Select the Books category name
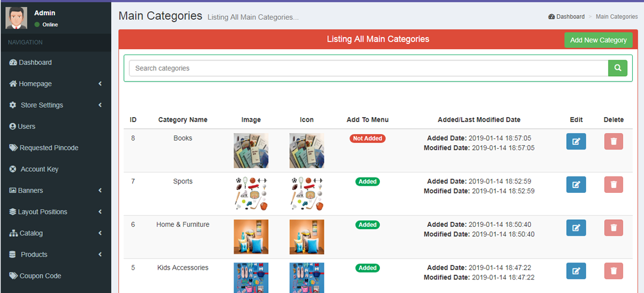Image resolution: width=644 pixels, height=293 pixels. pyautogui.click(x=183, y=138)
